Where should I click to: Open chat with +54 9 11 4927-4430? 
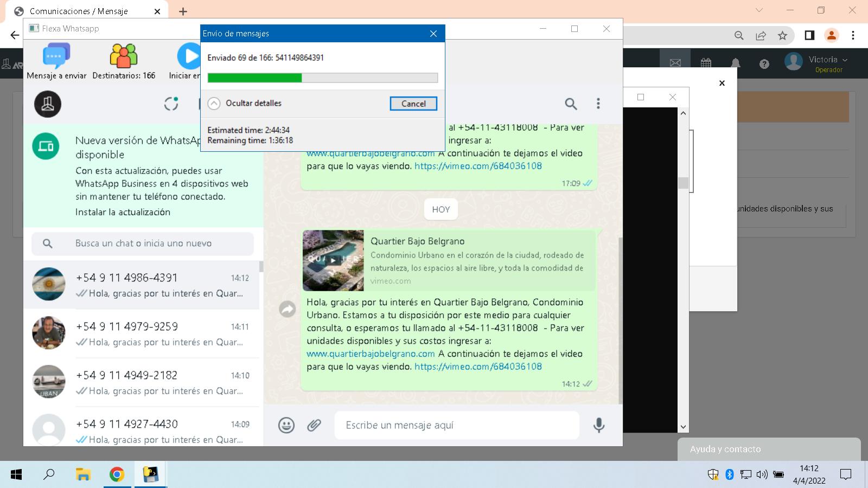141,427
